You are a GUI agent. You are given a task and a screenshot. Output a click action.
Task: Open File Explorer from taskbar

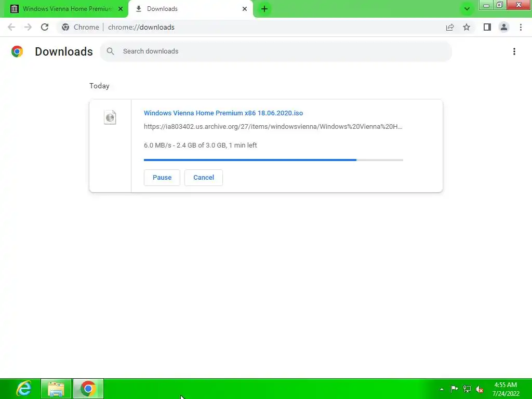[x=56, y=389]
